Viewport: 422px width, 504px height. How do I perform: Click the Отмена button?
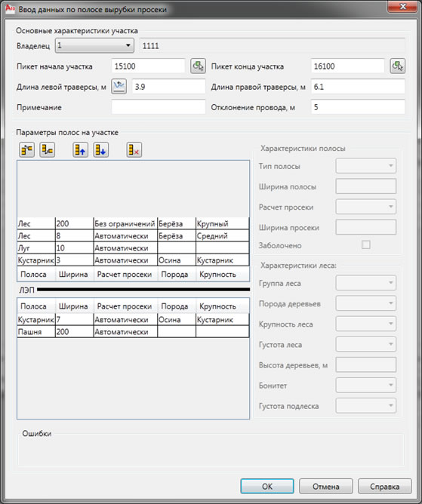[326, 487]
